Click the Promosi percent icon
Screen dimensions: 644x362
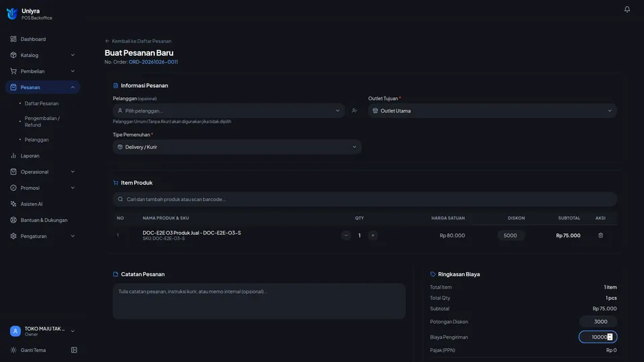point(13,188)
